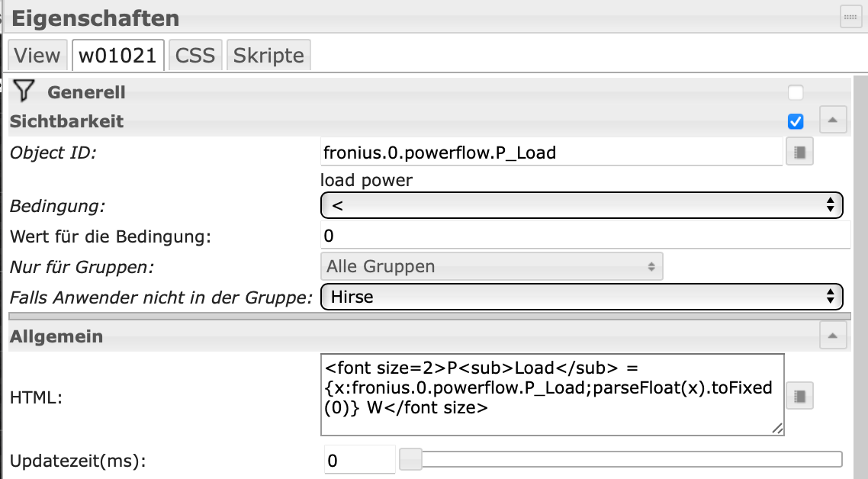
Task: Click the Object ID text field
Action: [552, 153]
